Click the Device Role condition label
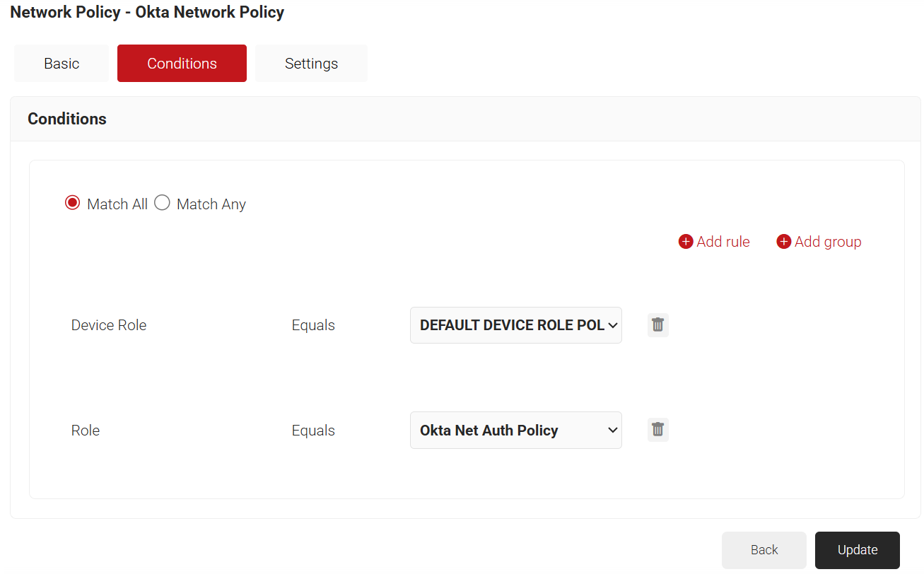The width and height of the screenshot is (924, 579). click(x=109, y=325)
